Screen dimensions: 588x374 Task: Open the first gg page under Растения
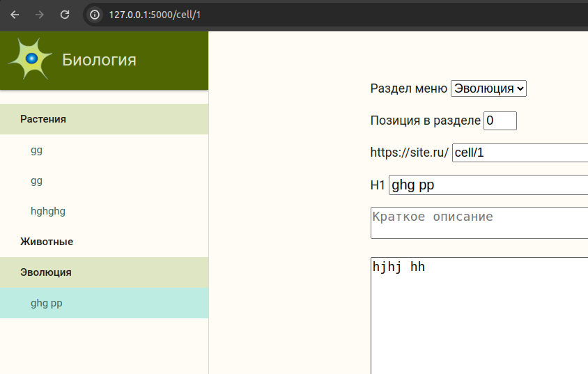tap(37, 150)
